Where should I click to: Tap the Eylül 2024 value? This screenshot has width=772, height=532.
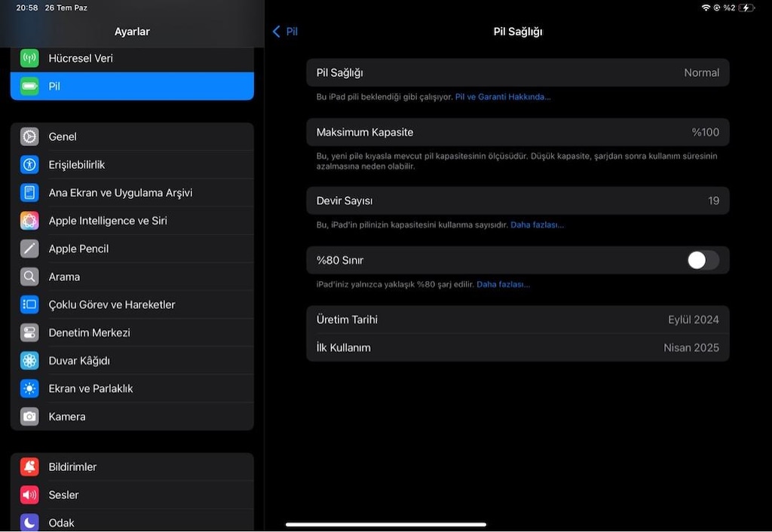[694, 320]
